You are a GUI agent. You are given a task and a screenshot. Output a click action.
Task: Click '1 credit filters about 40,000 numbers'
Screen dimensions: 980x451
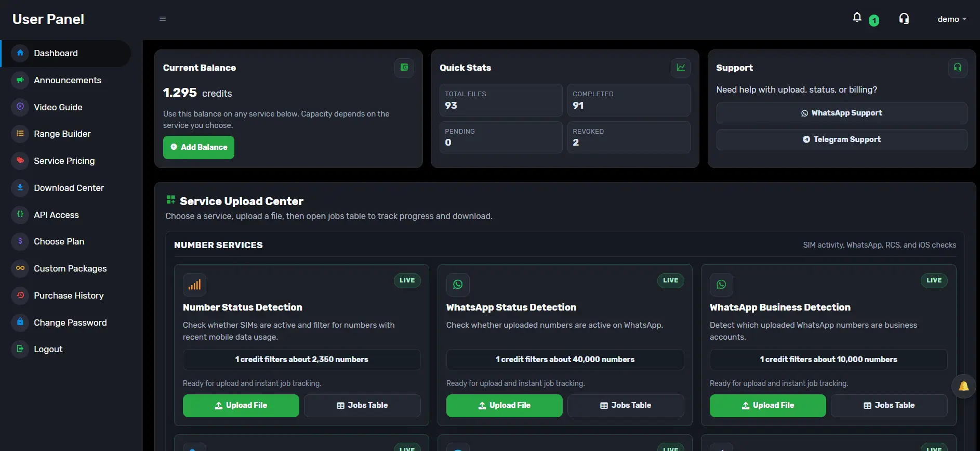[x=565, y=359]
